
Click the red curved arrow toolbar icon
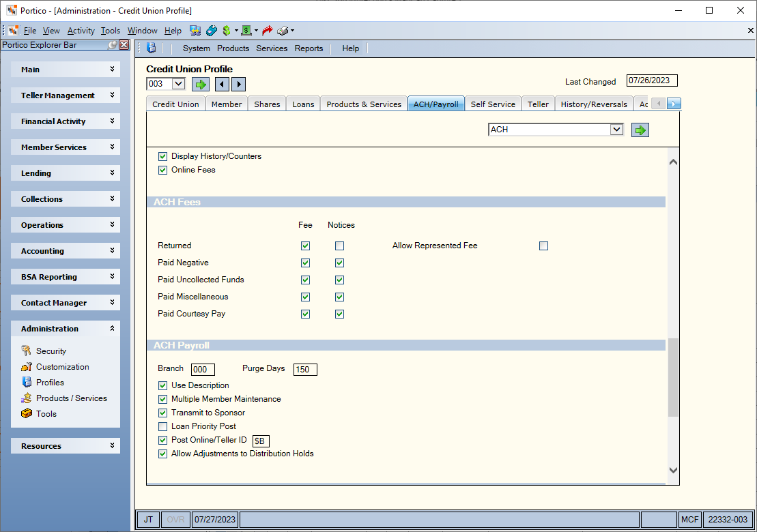(267, 31)
